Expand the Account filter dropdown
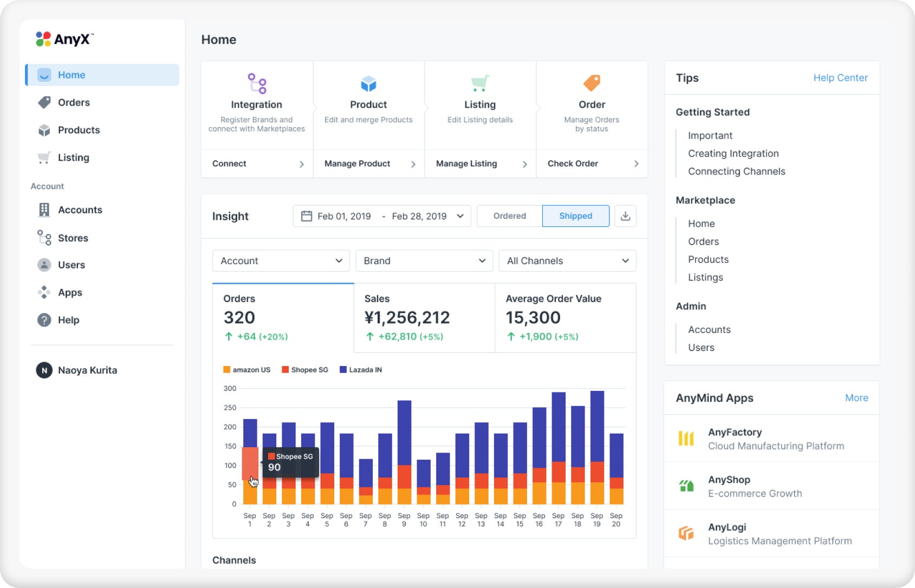 (x=281, y=261)
